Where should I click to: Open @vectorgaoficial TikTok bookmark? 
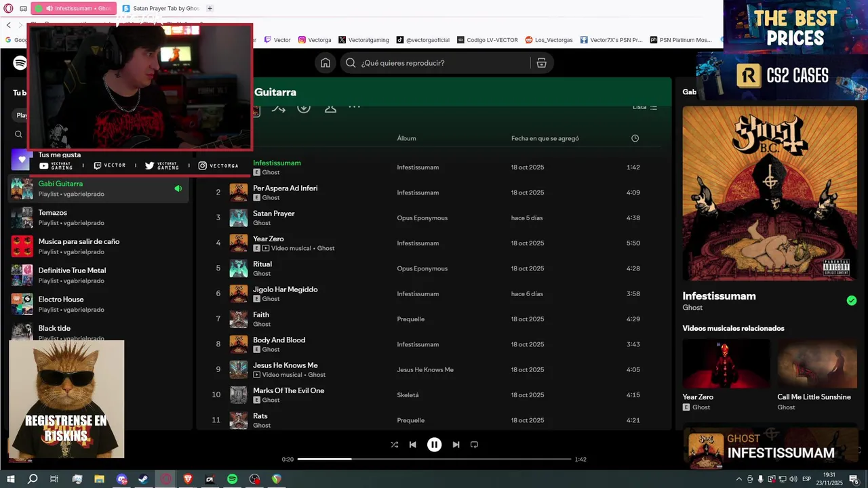423,40
